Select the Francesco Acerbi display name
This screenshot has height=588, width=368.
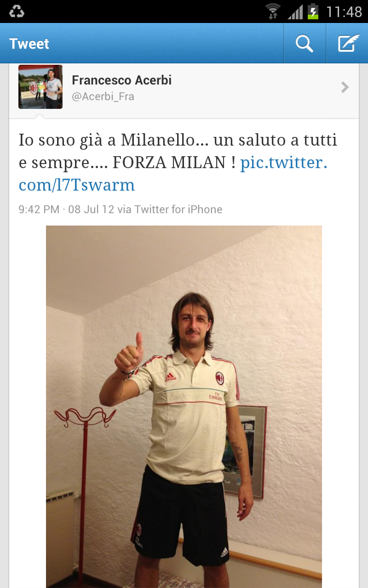[x=122, y=80]
